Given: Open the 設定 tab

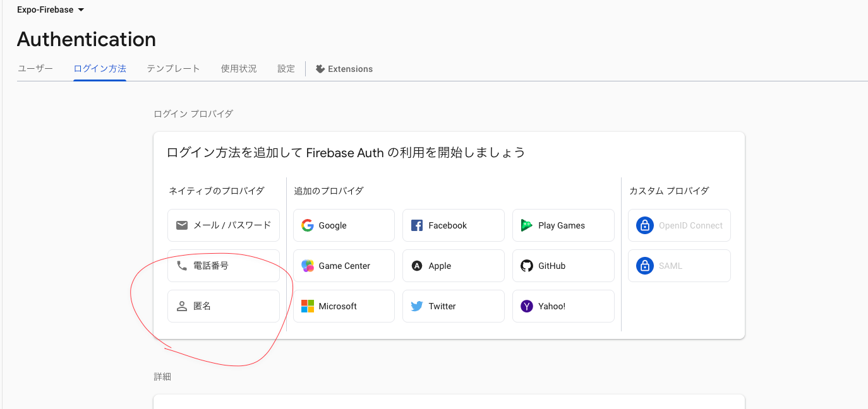Looking at the screenshot, I should (286, 69).
